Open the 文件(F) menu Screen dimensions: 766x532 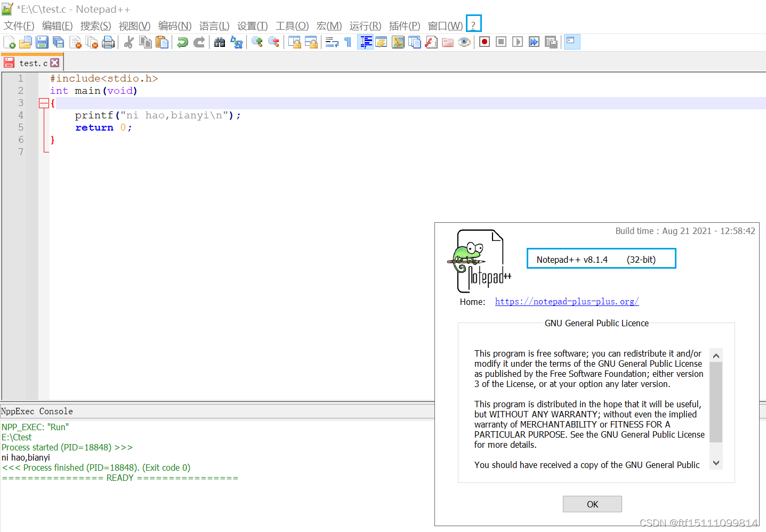coord(19,26)
